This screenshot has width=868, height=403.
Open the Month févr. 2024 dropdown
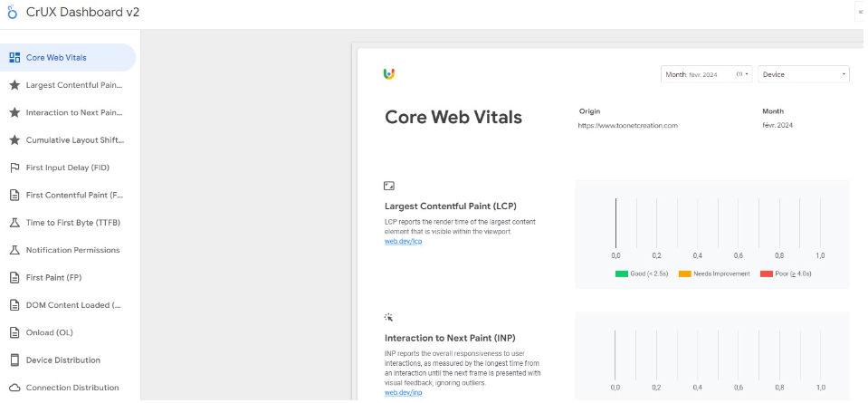[706, 74]
